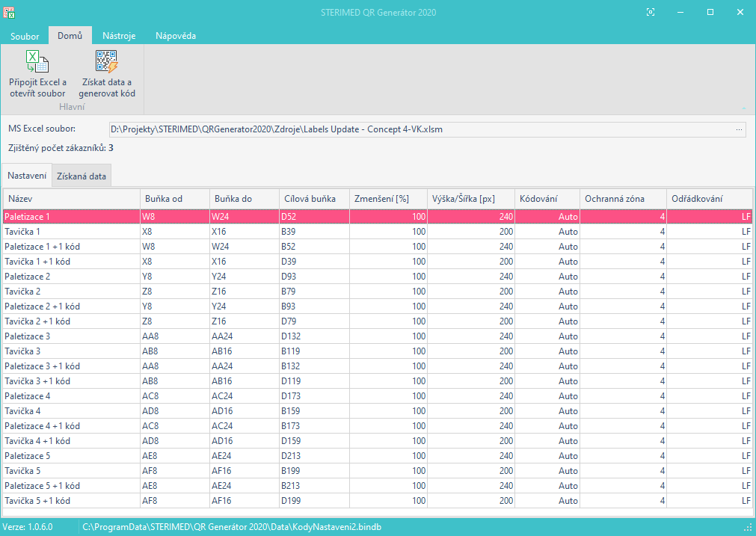
Task: Click the Zmenšení value for Paletizace 5
Action: (x=417, y=456)
